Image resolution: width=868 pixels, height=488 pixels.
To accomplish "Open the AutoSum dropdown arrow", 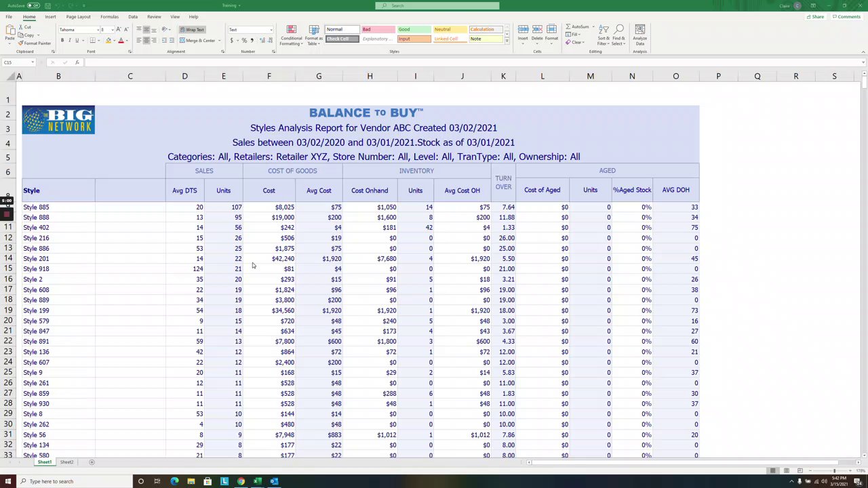I will [x=593, y=27].
